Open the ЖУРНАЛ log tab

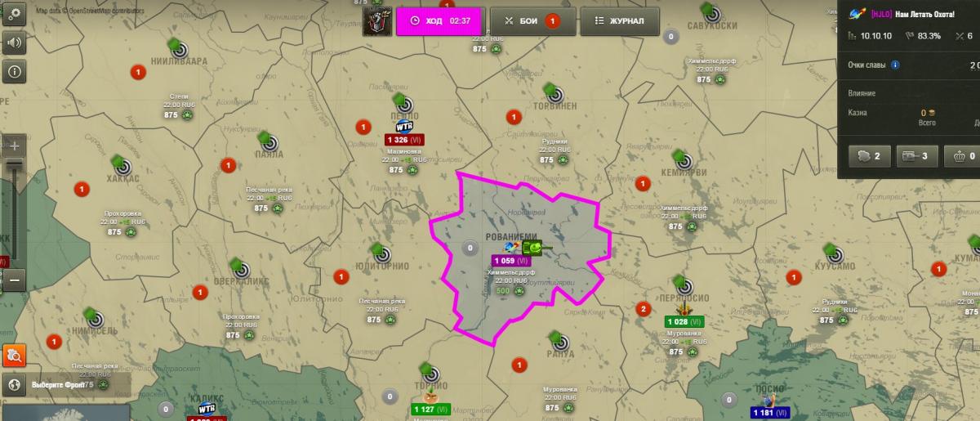(620, 20)
